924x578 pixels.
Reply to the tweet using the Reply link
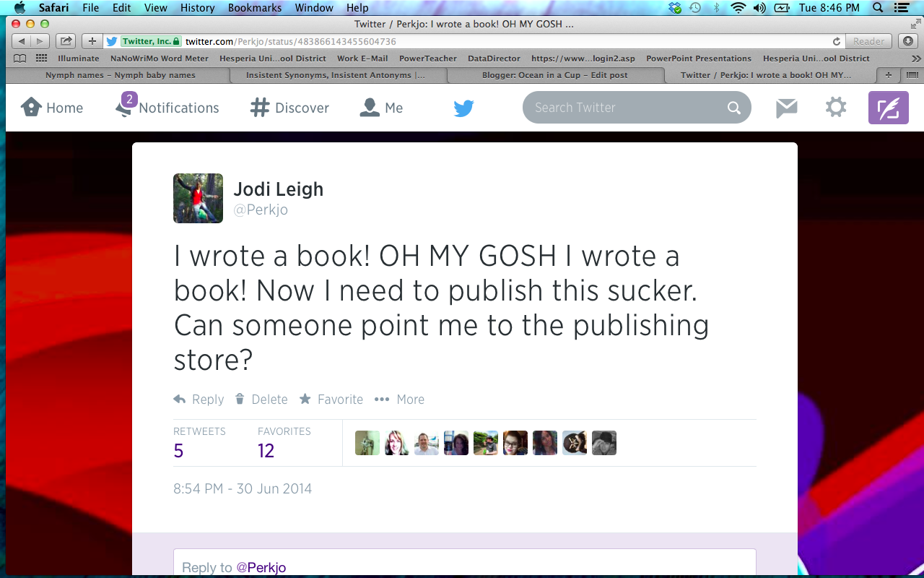[199, 400]
